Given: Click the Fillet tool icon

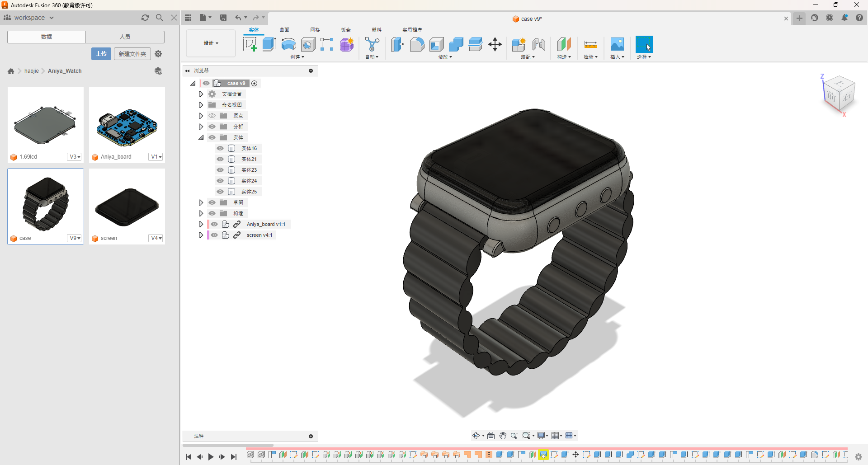Looking at the screenshot, I should coord(417,44).
